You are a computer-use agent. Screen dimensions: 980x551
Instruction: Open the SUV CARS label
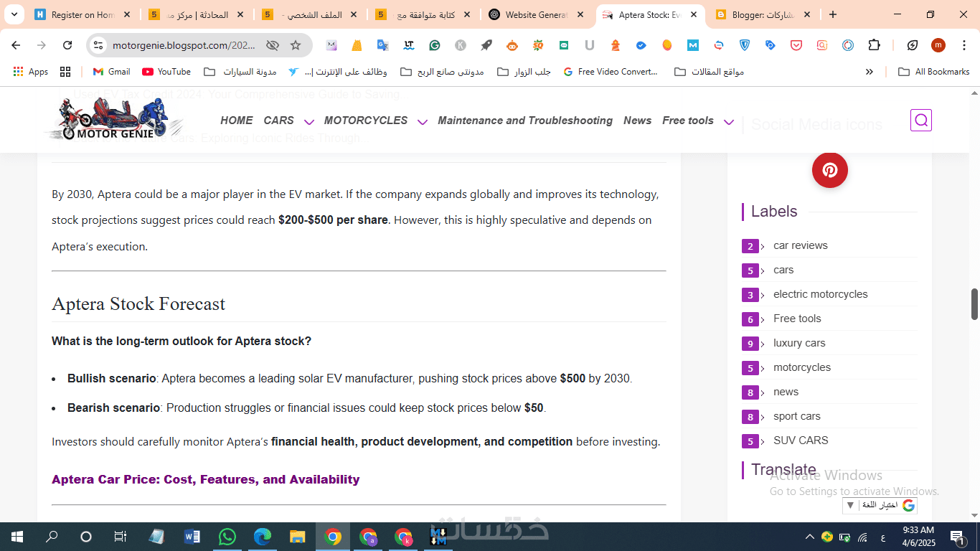point(801,441)
